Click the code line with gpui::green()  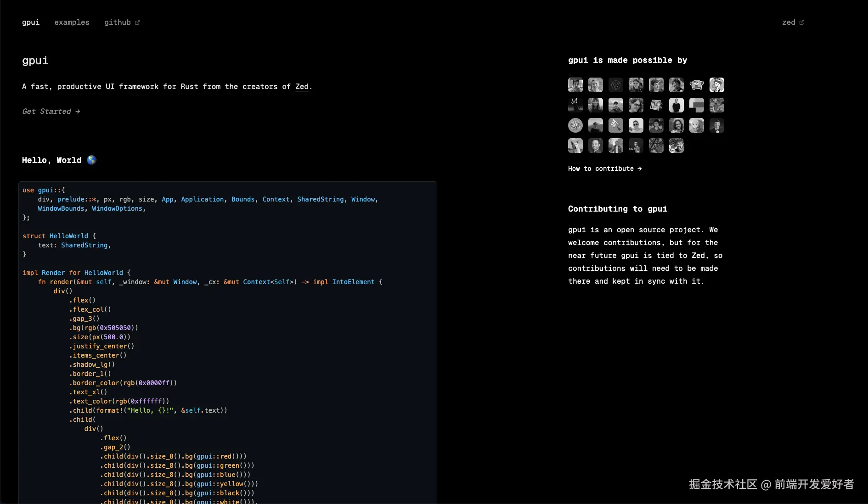click(177, 465)
